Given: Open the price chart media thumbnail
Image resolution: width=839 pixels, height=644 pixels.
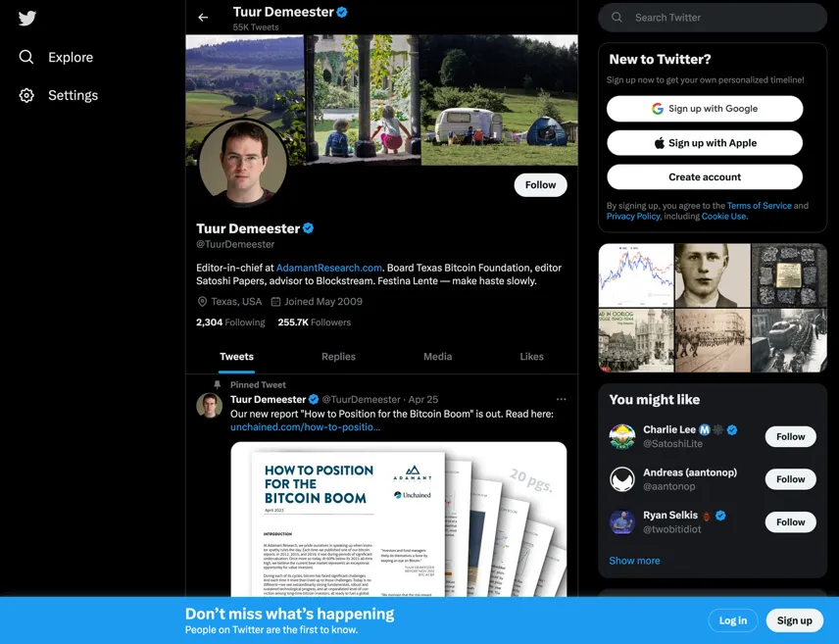Looking at the screenshot, I should [636, 275].
